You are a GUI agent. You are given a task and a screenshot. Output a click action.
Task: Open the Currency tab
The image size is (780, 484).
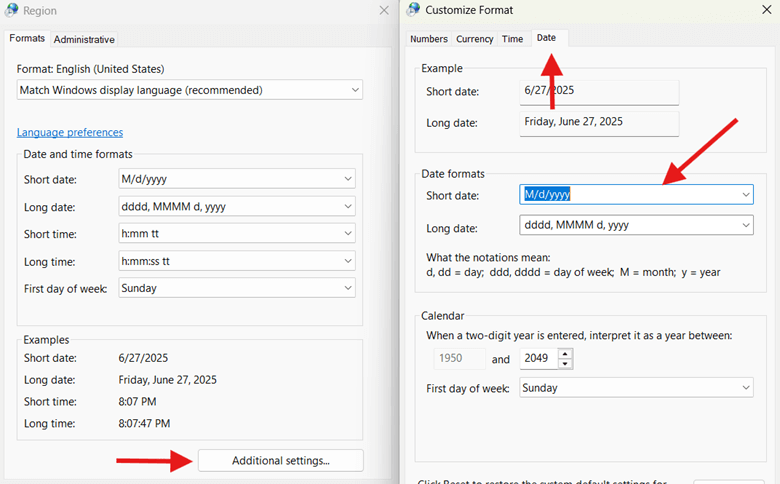point(474,39)
